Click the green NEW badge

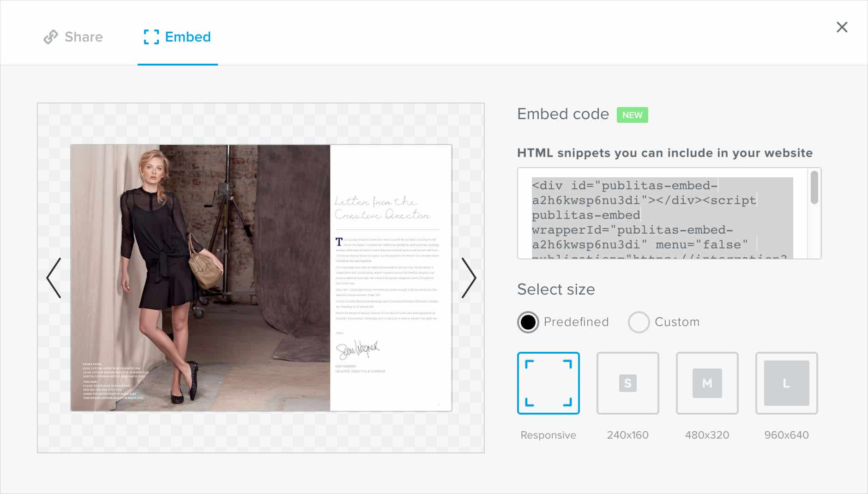[x=633, y=115]
